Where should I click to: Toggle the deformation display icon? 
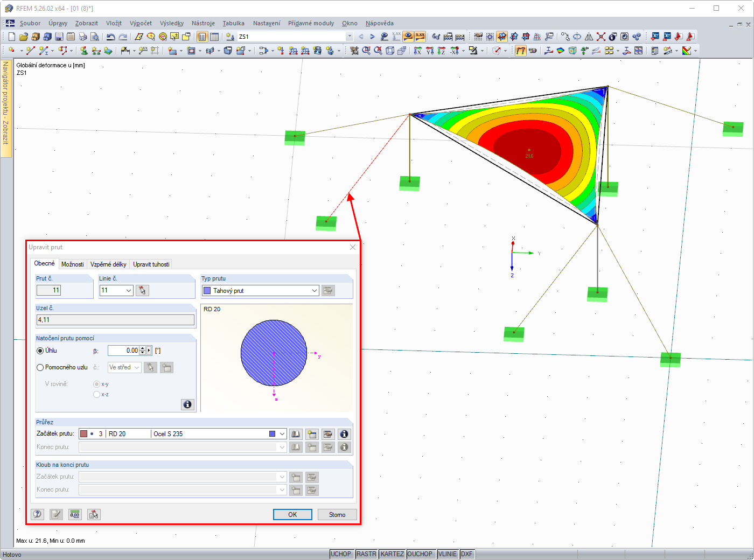click(521, 51)
